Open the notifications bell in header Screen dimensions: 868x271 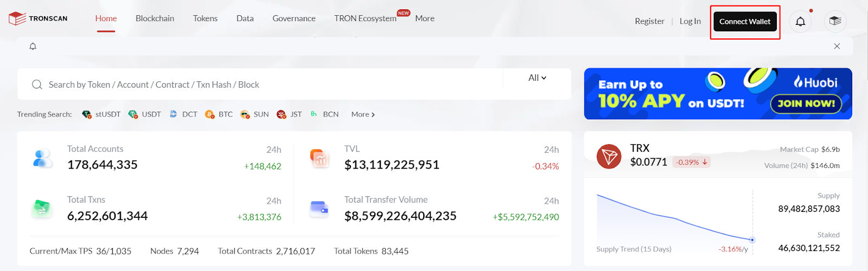(800, 22)
